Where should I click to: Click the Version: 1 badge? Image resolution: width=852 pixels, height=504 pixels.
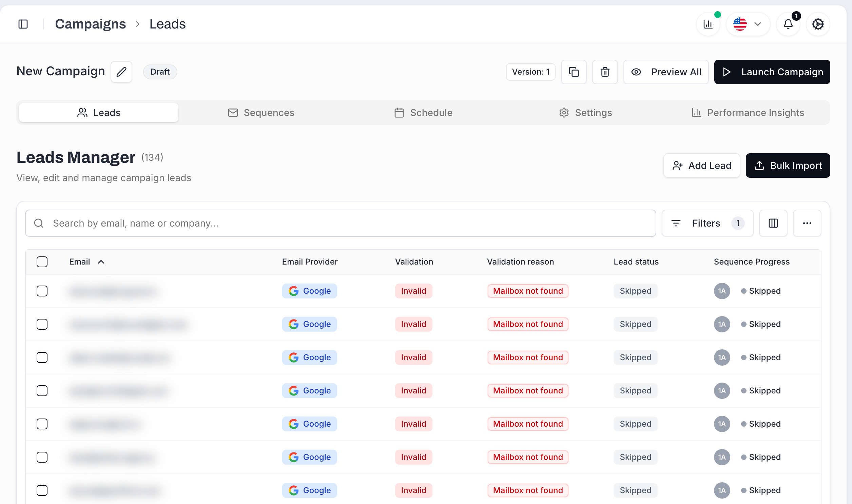[x=530, y=72]
